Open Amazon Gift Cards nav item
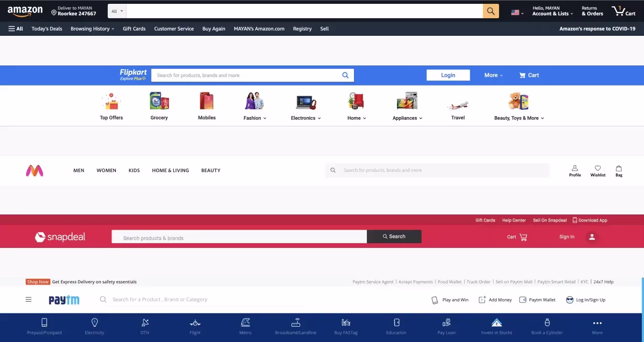 click(134, 29)
